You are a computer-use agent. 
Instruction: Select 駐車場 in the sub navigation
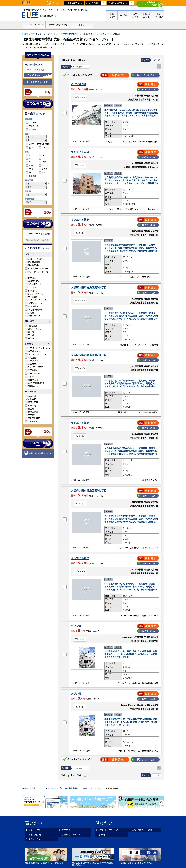[x=81, y=25]
